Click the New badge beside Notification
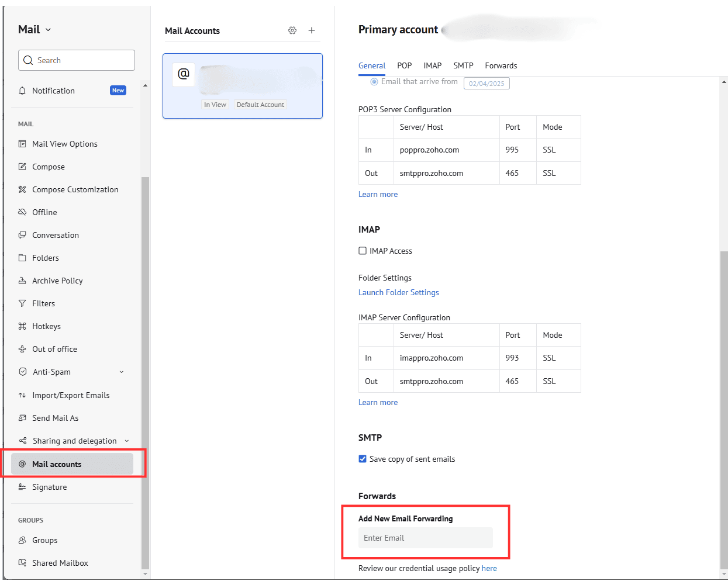The width and height of the screenshot is (728, 581). [x=118, y=91]
